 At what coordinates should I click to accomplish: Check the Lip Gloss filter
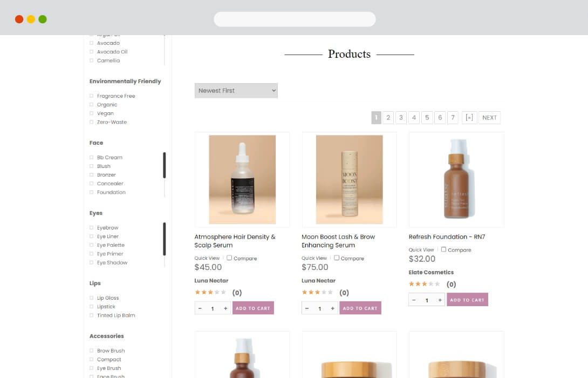[x=92, y=298]
